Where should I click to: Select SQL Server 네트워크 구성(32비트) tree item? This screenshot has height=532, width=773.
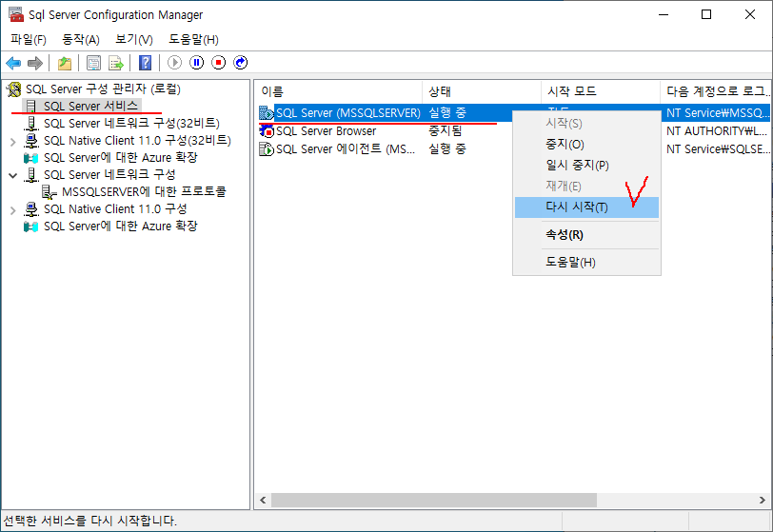pos(131,124)
